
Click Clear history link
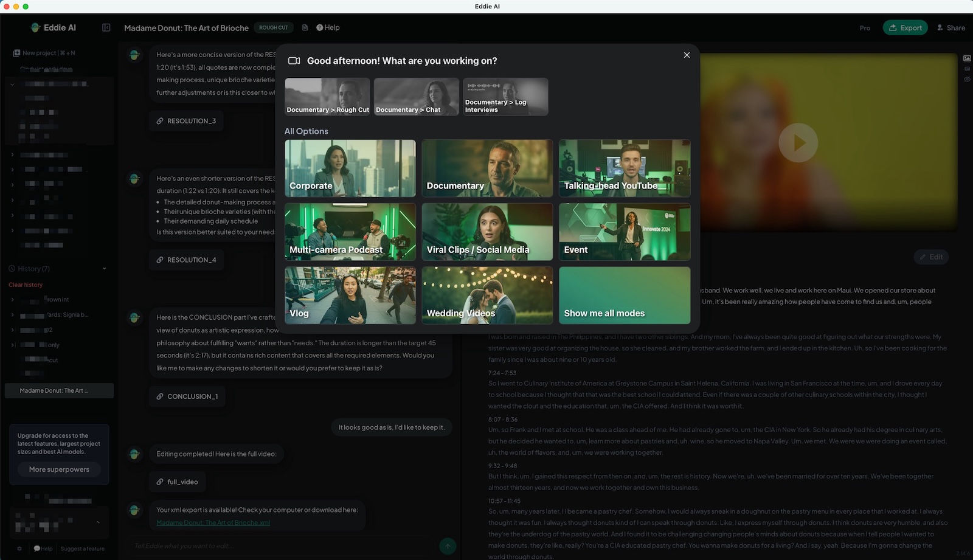[x=26, y=285]
